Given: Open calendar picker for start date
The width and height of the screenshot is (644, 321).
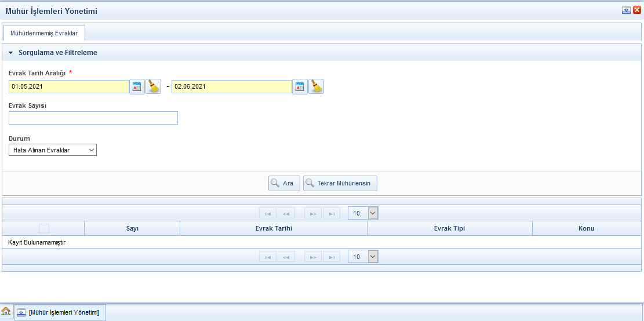Looking at the screenshot, I should tap(137, 87).
